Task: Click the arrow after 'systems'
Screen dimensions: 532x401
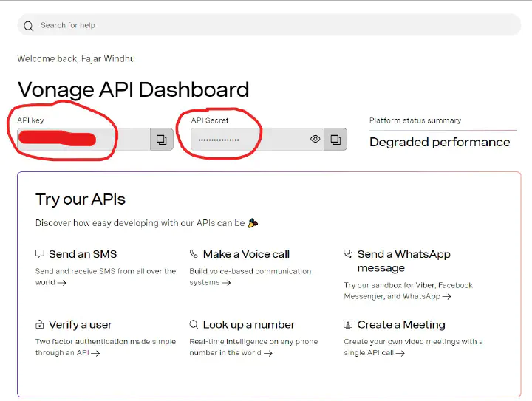Action: click(x=226, y=283)
